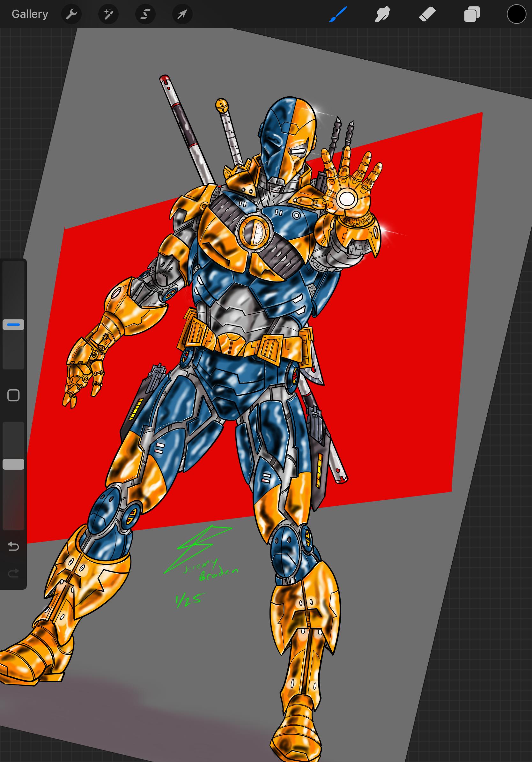Activate the Transform arrow tool
The height and width of the screenshot is (762, 532).
(182, 14)
